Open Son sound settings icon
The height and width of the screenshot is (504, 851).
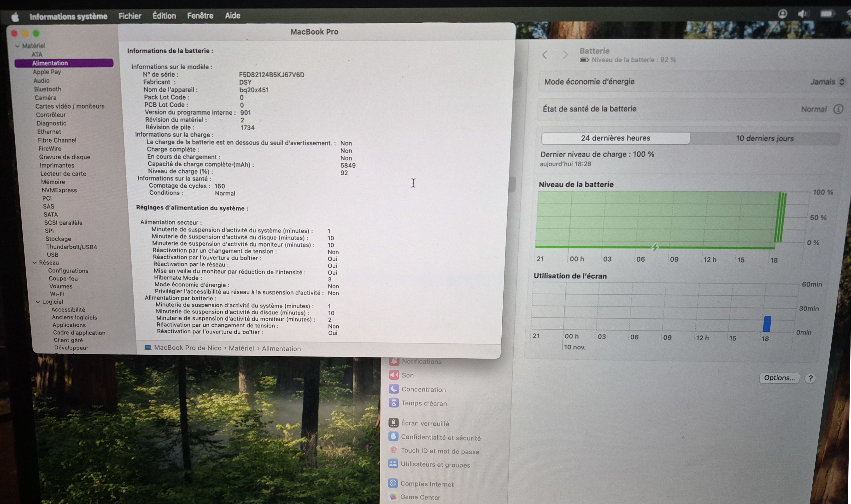click(x=394, y=375)
